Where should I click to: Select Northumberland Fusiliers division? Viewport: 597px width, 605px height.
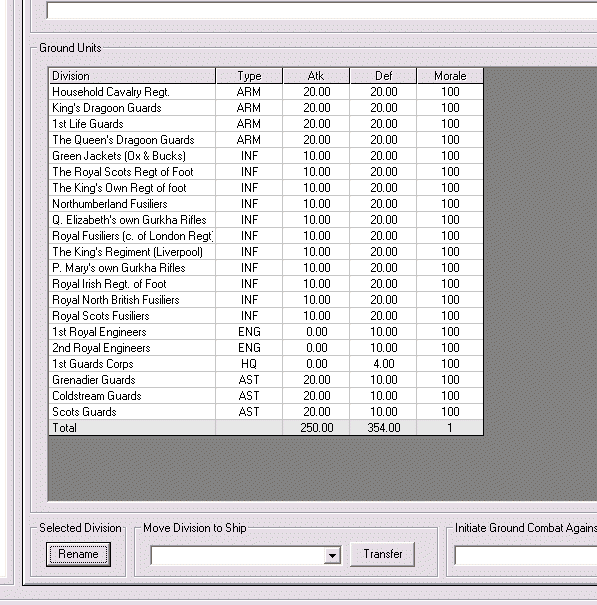coord(266,204)
